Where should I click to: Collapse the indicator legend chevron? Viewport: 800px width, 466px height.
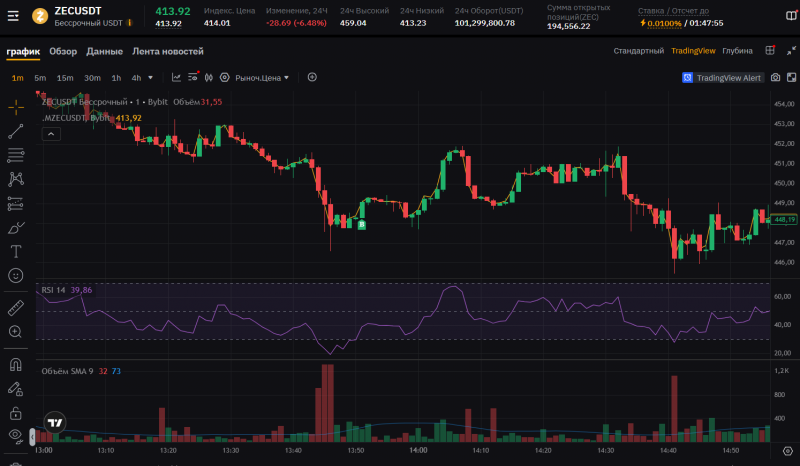tap(51, 134)
